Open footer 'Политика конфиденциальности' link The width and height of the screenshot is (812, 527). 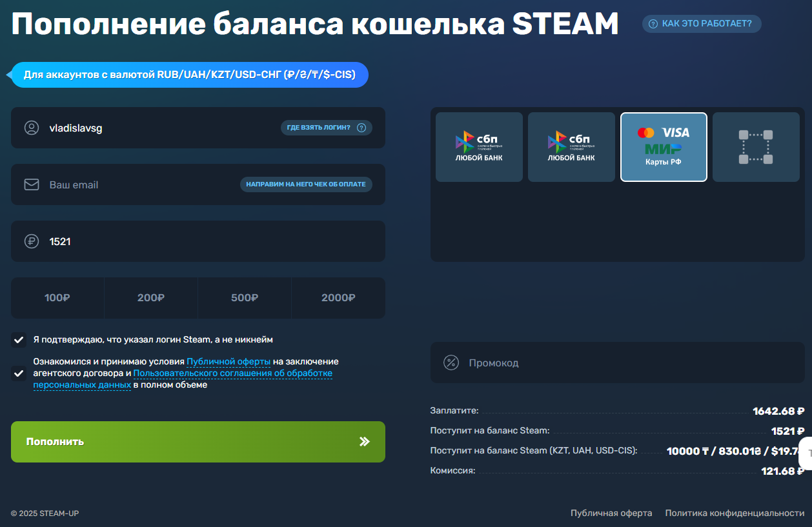735,513
